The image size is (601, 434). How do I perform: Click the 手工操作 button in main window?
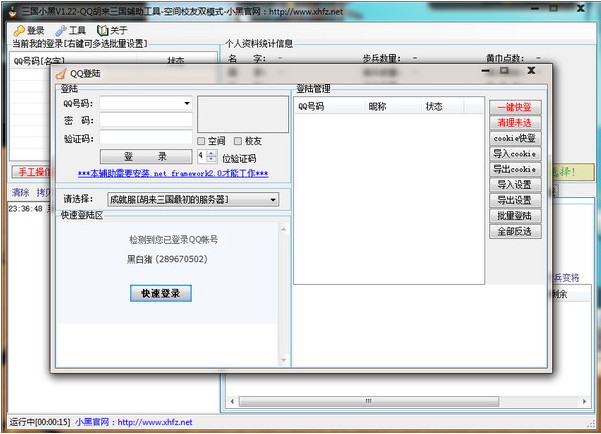coord(32,172)
